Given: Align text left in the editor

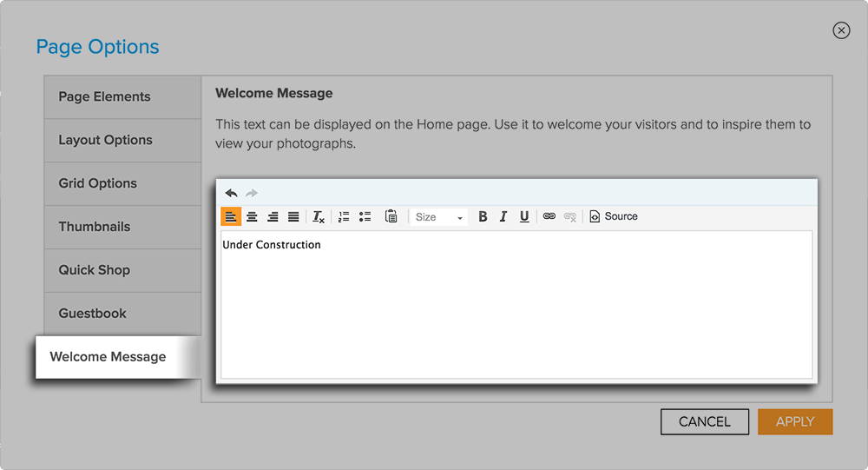Looking at the screenshot, I should (231, 216).
